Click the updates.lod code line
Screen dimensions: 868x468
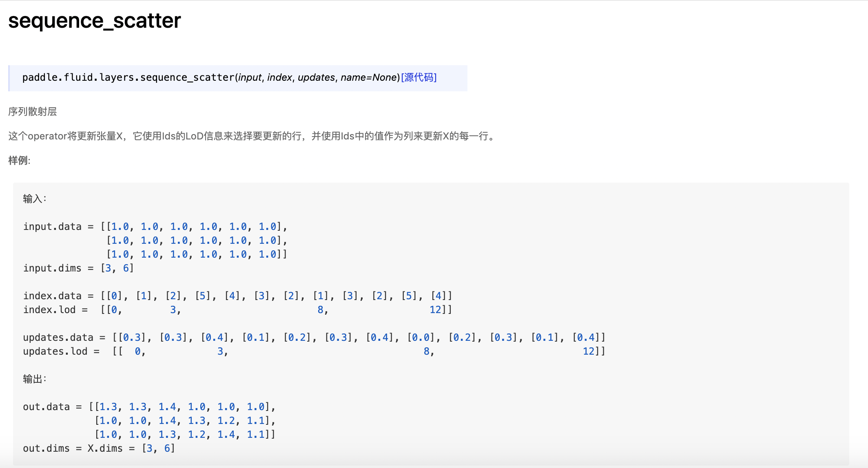tap(314, 351)
